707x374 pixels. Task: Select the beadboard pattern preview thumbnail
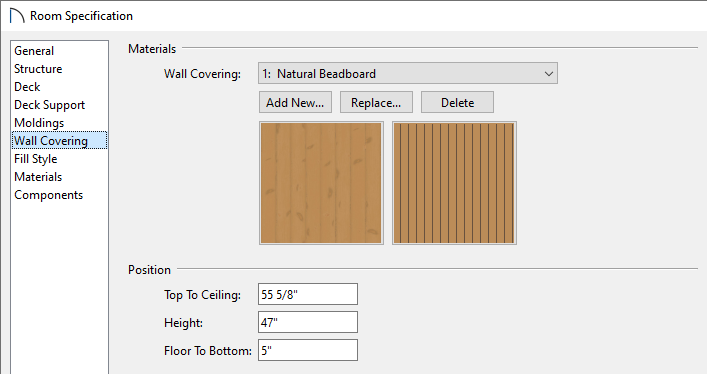click(454, 183)
